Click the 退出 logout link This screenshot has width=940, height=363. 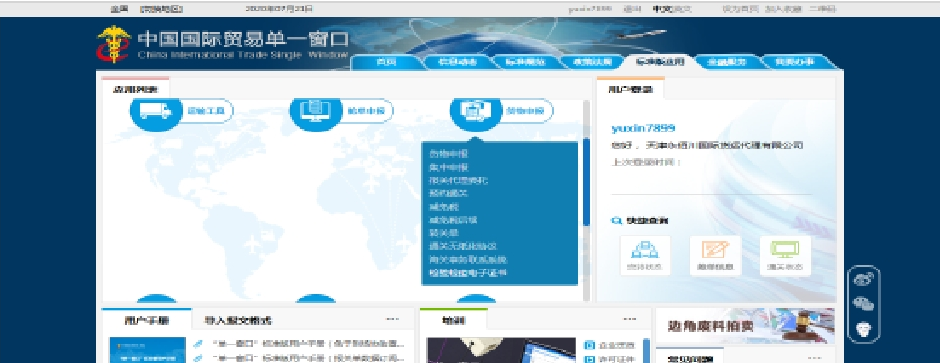coord(632,9)
